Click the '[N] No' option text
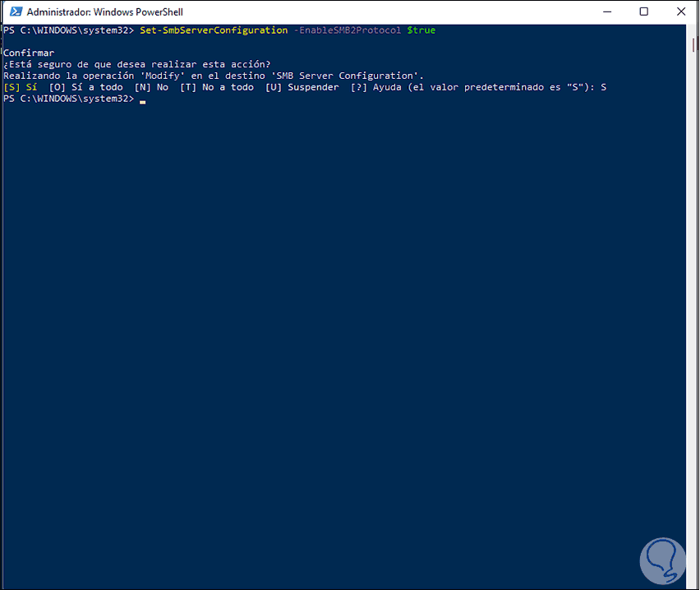 coord(151,87)
